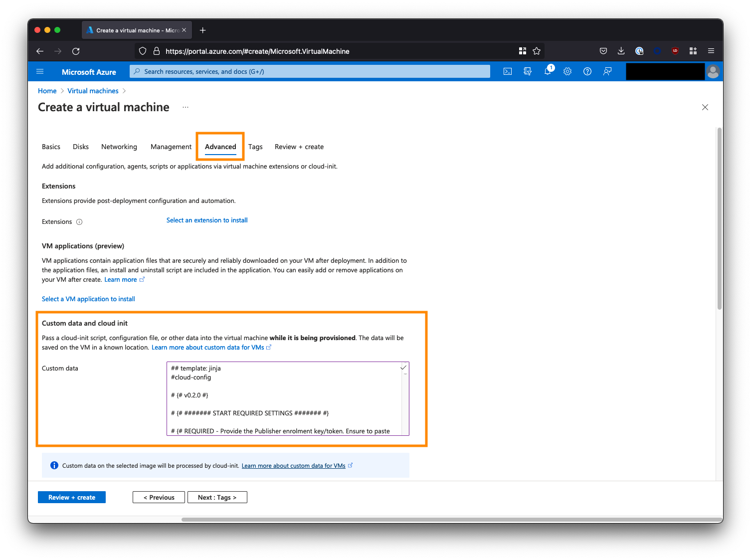Open uBlock Origin extension icon
The height and width of the screenshot is (560, 751).
pyautogui.click(x=675, y=51)
